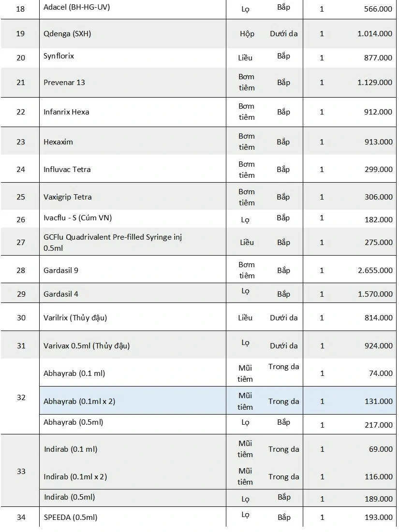Viewport: 399px width, 532px height.
Task: Select the Varivax 0.5ml (Thủy đậu) cell
Action: point(87,345)
